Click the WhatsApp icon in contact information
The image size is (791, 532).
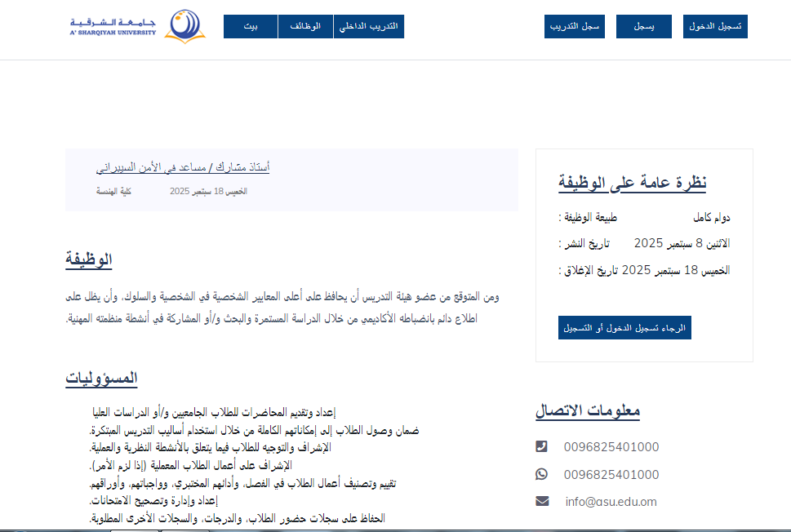pos(541,474)
